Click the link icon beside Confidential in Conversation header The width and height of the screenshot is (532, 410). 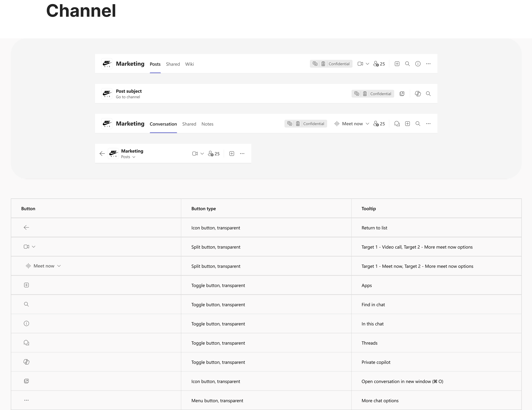click(x=290, y=124)
